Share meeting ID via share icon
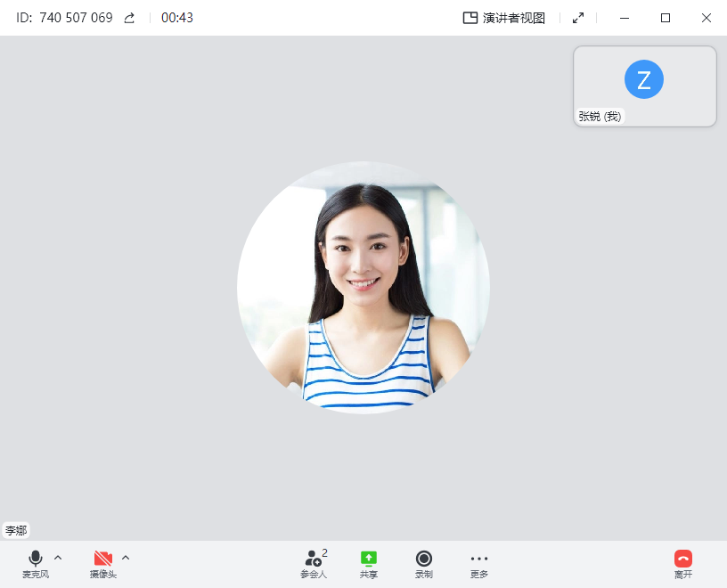 129,18
